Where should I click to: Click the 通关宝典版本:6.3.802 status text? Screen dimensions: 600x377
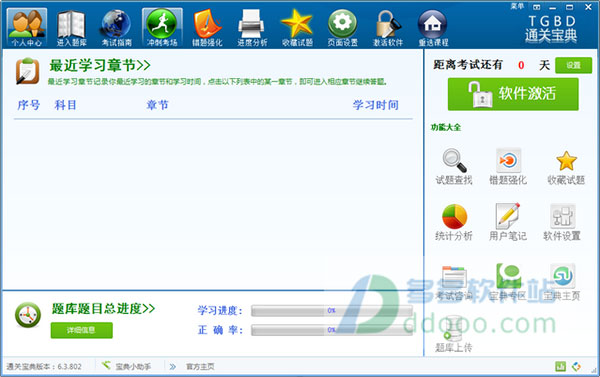[x=44, y=367]
